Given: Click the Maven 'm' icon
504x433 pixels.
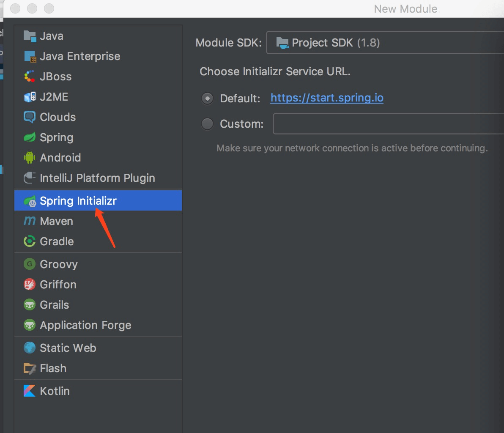Looking at the screenshot, I should tap(30, 221).
